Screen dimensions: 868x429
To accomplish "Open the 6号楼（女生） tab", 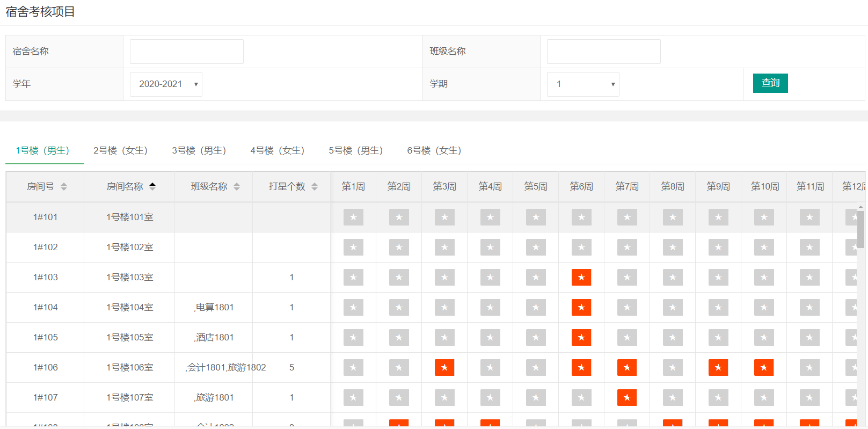I will pos(434,150).
